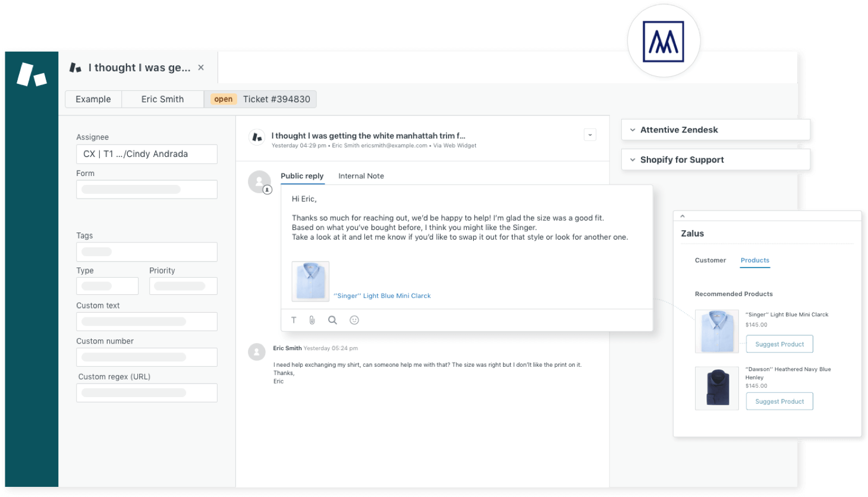Open the Products tab in the Zalus panel
The height and width of the screenshot is (497, 868).
(754, 260)
